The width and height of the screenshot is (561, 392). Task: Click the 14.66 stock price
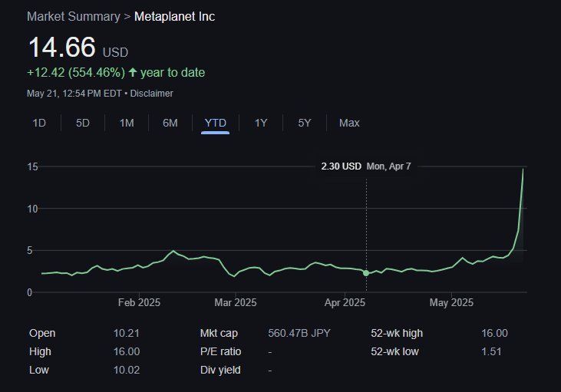pyautogui.click(x=61, y=48)
